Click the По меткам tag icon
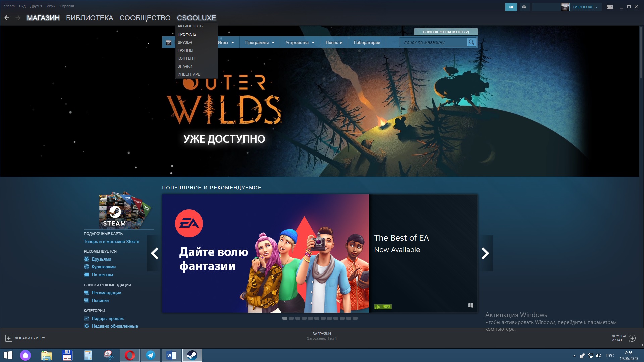 pos(87,275)
